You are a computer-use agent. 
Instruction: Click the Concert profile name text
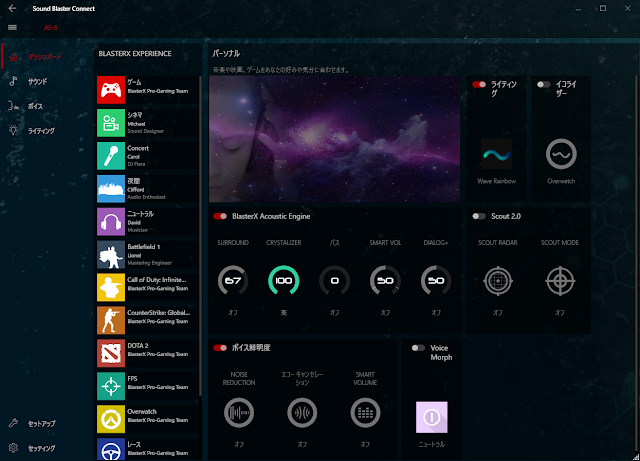(138, 148)
